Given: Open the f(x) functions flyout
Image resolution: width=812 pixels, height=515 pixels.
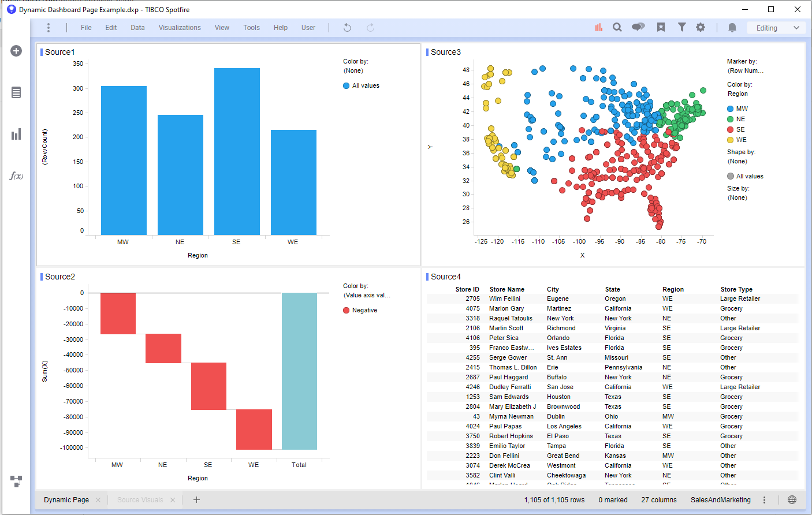Looking at the screenshot, I should [16, 176].
